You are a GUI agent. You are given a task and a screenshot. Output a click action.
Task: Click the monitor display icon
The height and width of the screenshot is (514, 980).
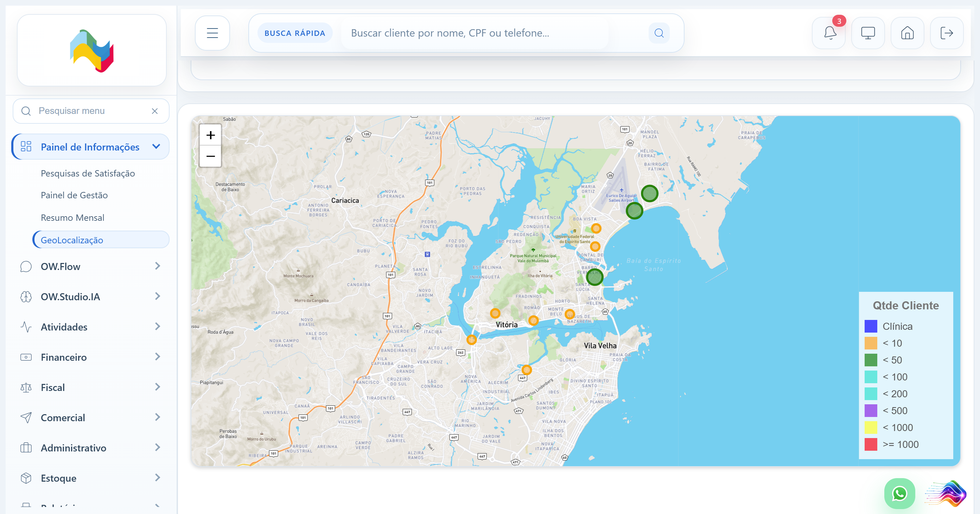click(868, 33)
